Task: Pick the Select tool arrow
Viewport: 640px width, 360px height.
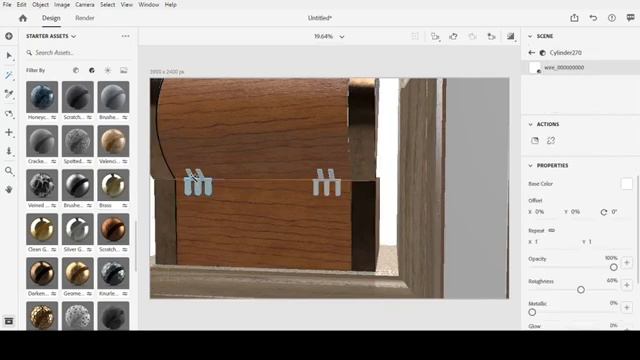Action: [9, 56]
